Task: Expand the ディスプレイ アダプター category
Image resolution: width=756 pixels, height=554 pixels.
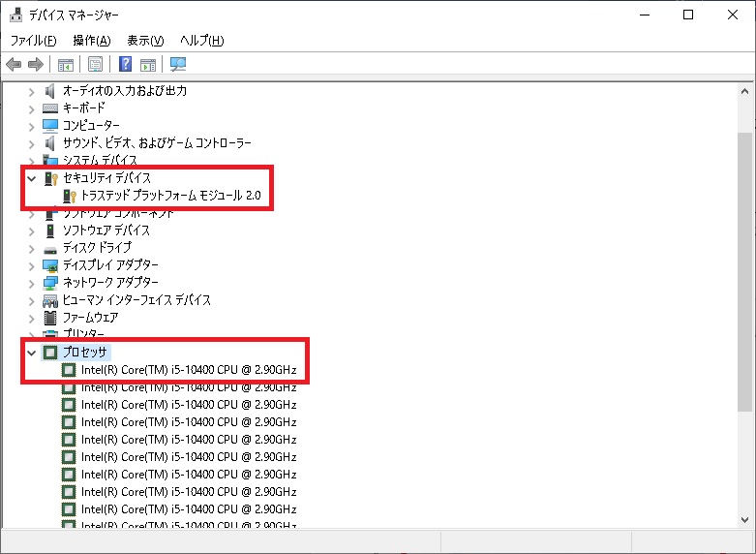Action: tap(31, 266)
